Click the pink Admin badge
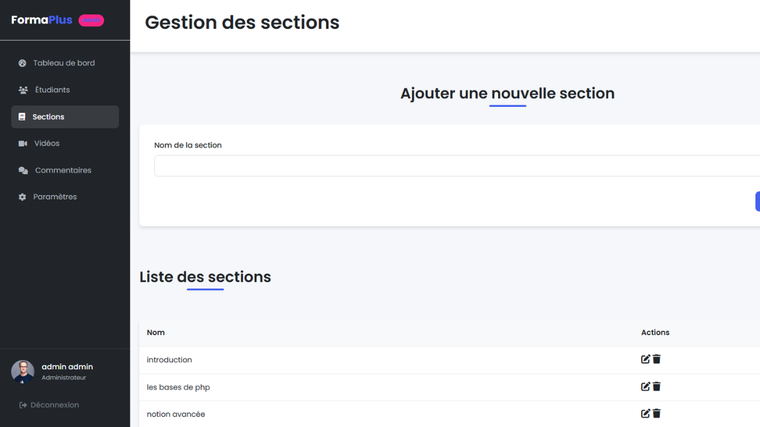 (91, 20)
